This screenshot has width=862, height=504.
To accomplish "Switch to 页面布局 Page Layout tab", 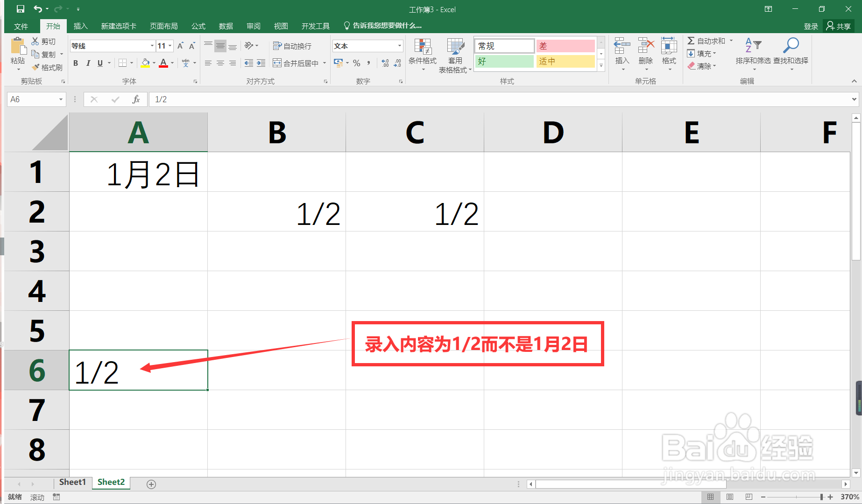I will [164, 26].
